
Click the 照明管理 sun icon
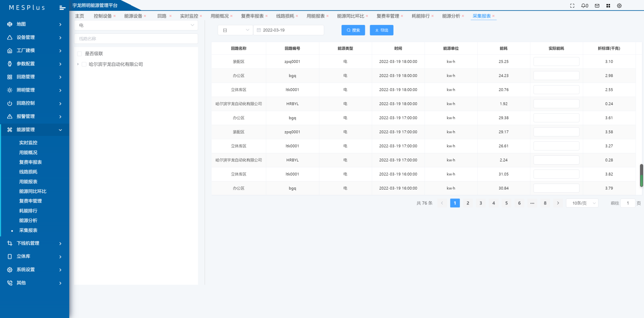coord(10,90)
